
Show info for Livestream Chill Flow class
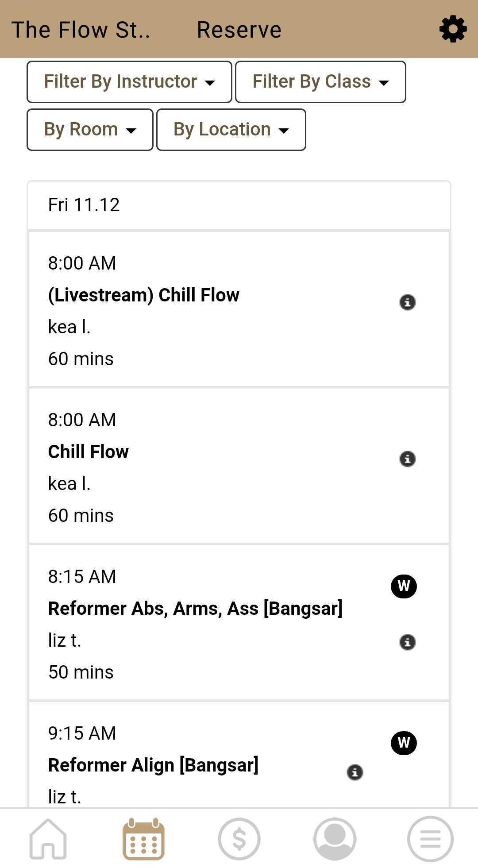(x=407, y=302)
